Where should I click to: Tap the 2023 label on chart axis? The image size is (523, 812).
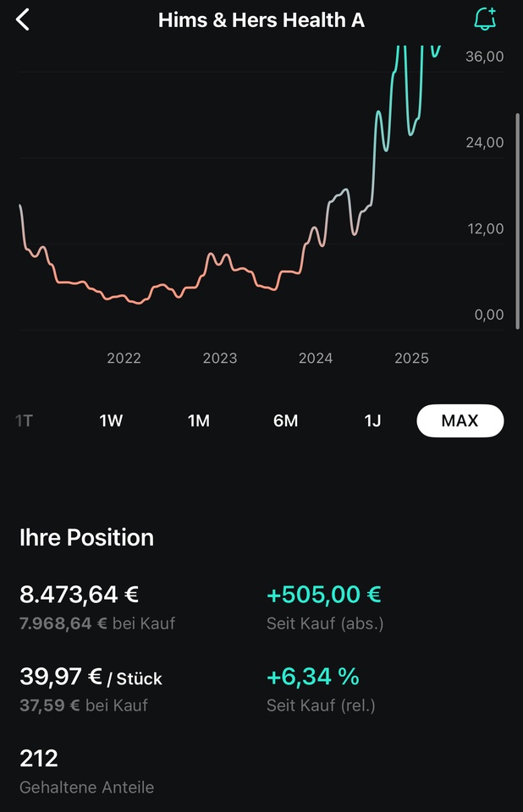(x=220, y=359)
